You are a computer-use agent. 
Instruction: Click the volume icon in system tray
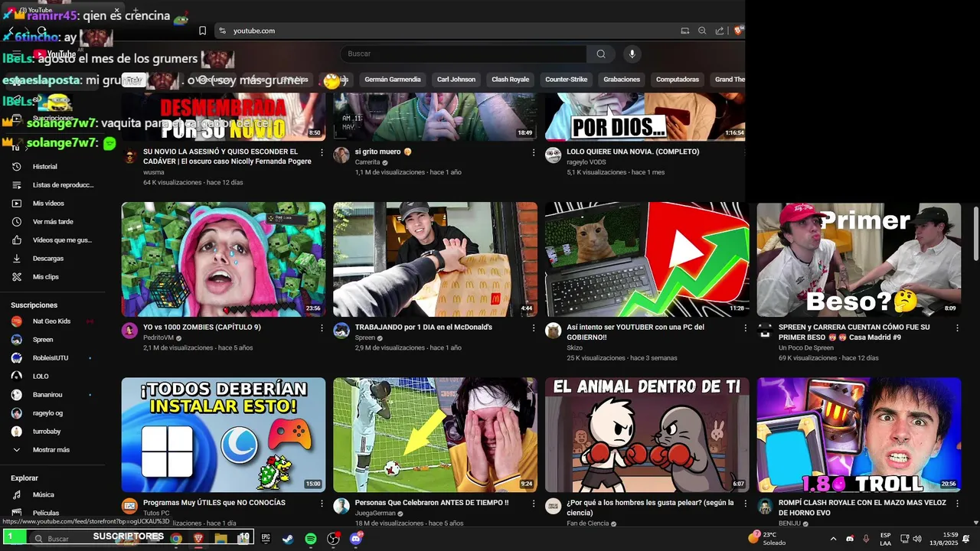917,539
